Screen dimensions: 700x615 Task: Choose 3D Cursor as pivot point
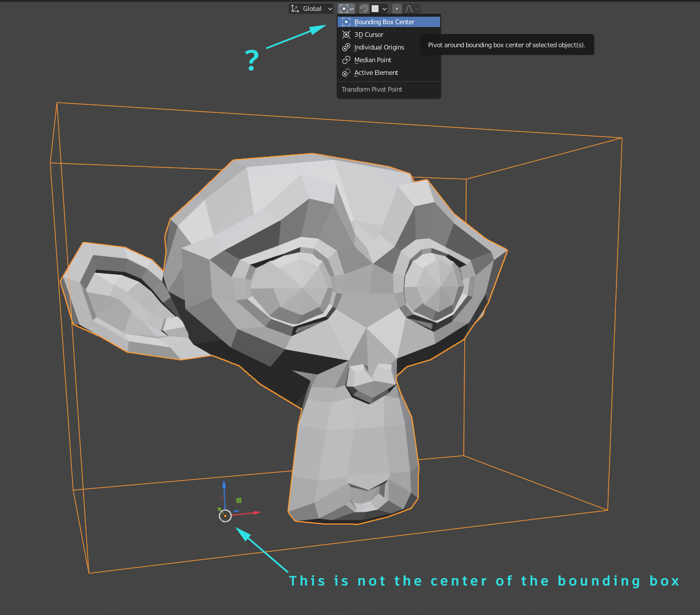[389, 35]
